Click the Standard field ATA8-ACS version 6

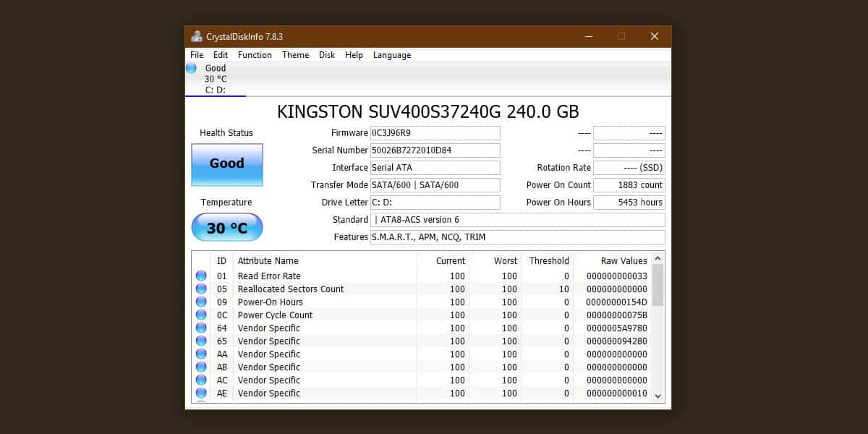[x=517, y=220]
